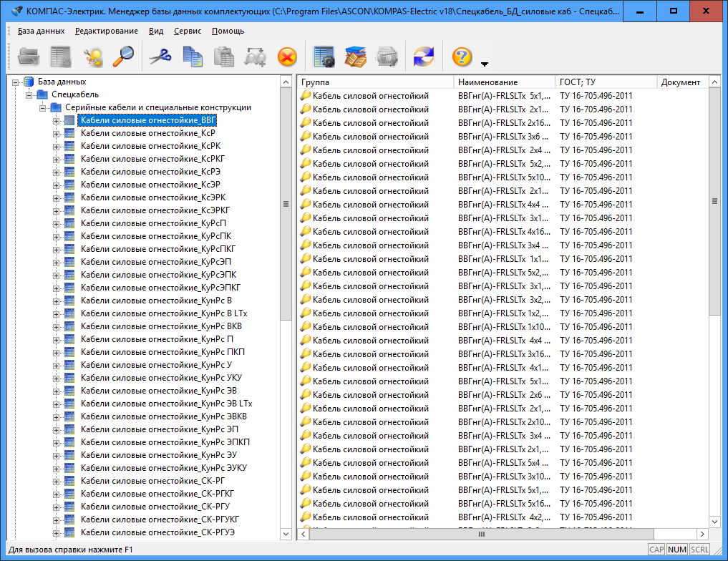Open search with the magnifying glass icon

pyautogui.click(x=124, y=57)
